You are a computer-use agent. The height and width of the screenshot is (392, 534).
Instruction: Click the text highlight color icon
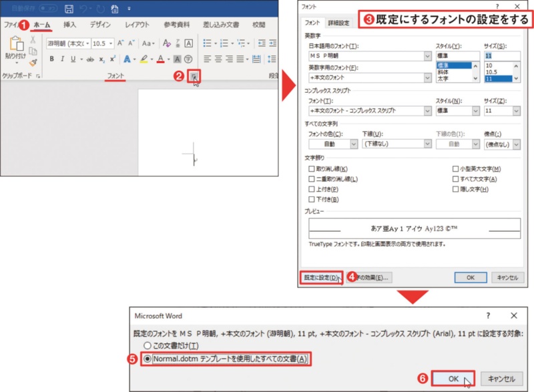143,59
